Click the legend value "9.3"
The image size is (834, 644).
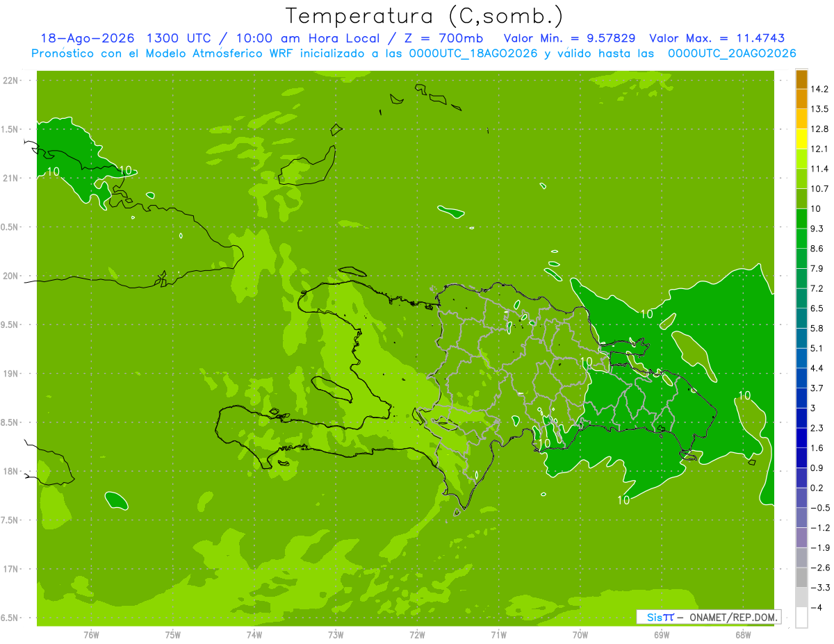pyautogui.click(x=818, y=229)
